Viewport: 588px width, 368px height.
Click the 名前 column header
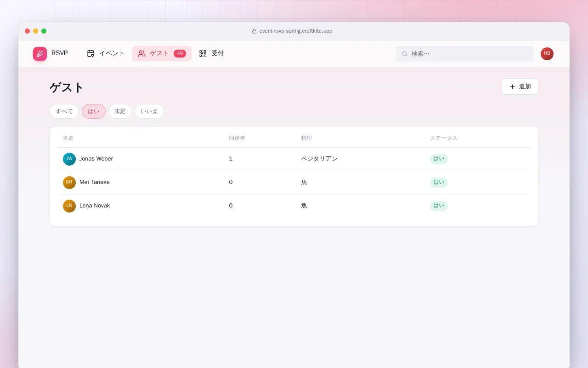pos(68,138)
